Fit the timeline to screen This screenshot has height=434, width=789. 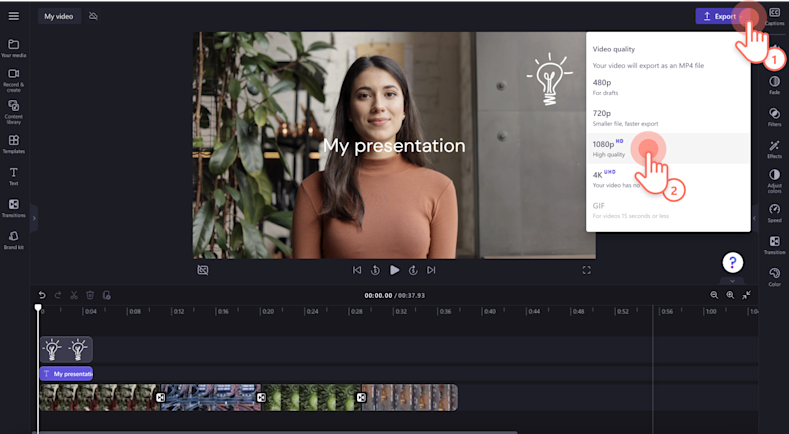coord(747,295)
